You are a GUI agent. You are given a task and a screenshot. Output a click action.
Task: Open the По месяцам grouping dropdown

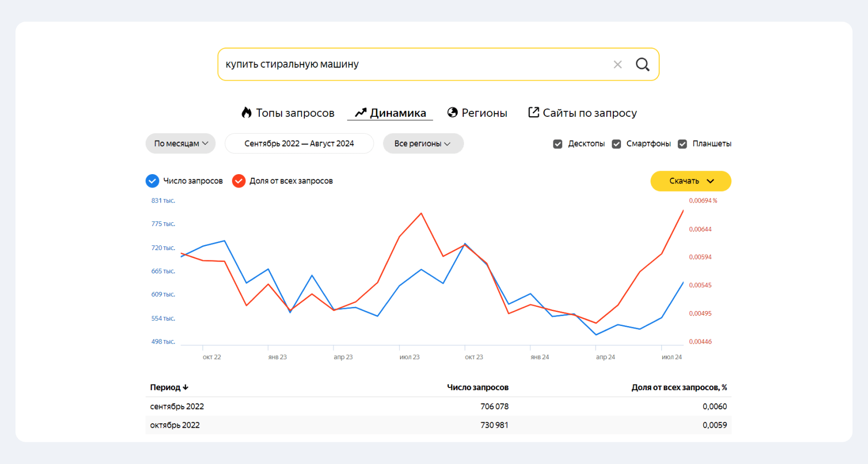(181, 144)
